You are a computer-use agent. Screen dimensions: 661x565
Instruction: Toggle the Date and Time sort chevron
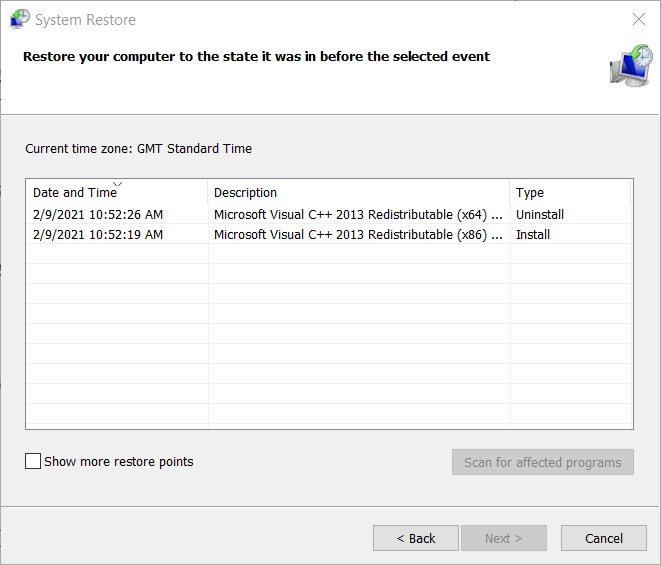[118, 184]
